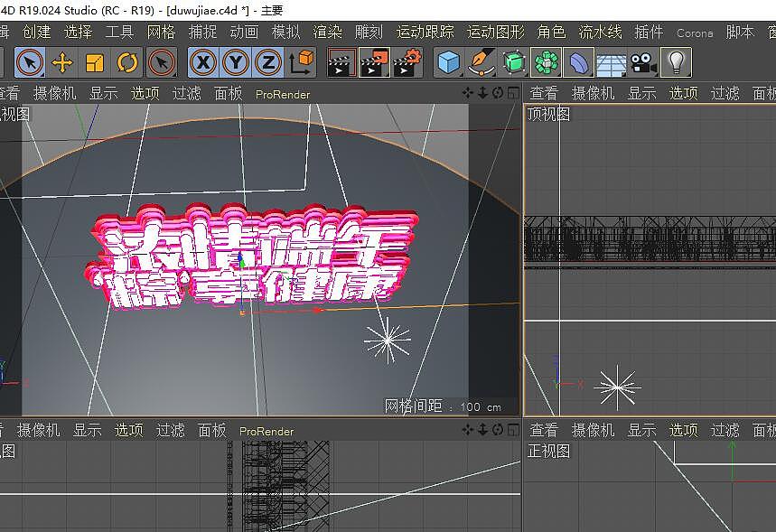Open 摄像机 menu in perspective viewport
This screenshot has height=532, width=776.
tap(55, 93)
